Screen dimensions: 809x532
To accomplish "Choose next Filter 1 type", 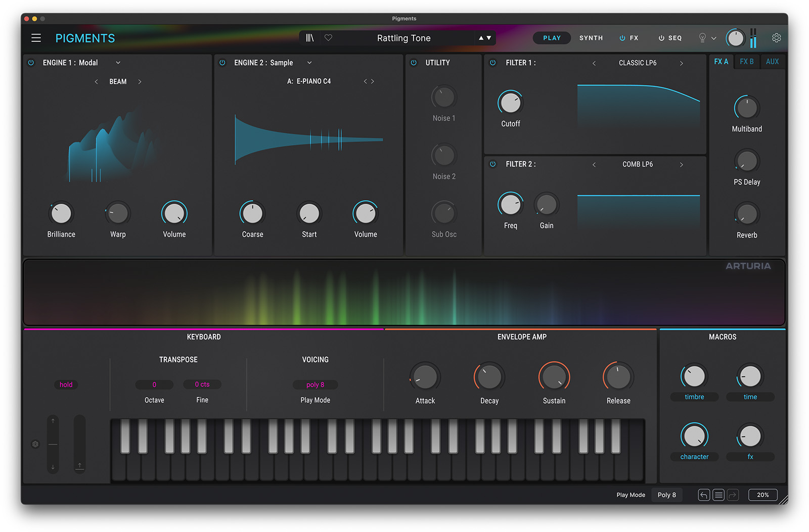I will (681, 63).
